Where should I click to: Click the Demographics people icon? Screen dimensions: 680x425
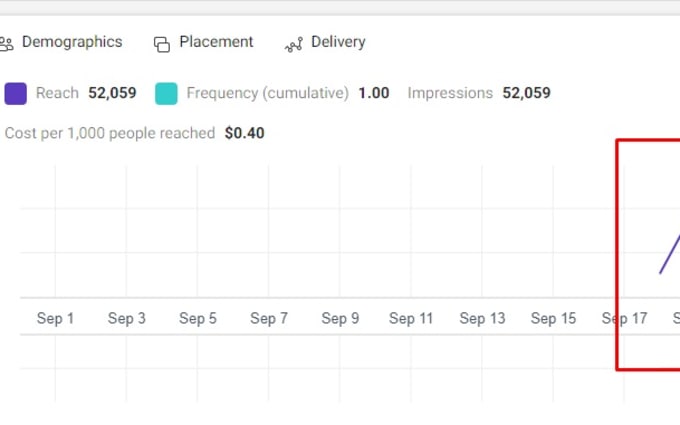[7, 43]
